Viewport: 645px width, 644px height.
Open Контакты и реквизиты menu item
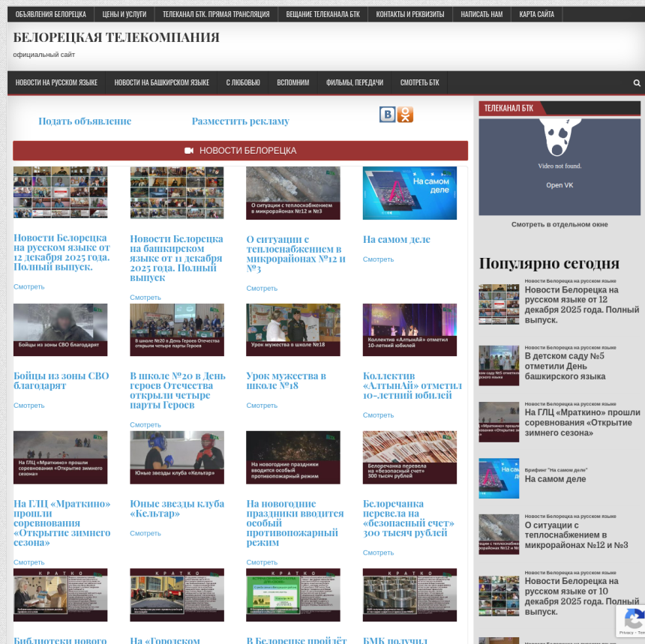[x=410, y=14]
